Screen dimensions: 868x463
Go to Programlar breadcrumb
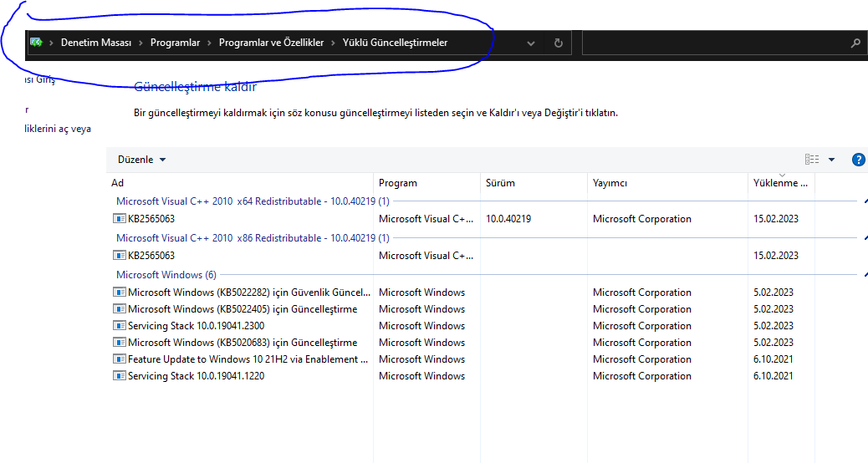(175, 43)
